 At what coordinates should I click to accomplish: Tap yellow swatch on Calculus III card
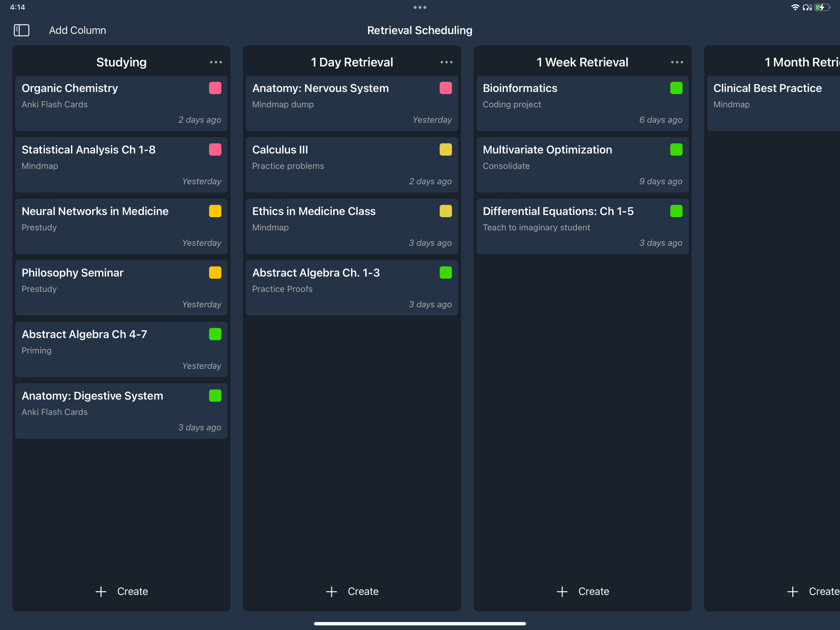coord(446,149)
